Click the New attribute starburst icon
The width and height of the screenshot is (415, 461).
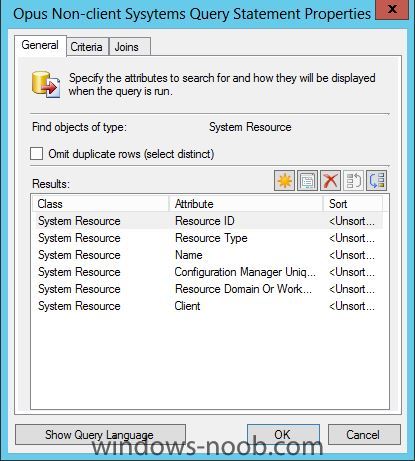click(284, 181)
